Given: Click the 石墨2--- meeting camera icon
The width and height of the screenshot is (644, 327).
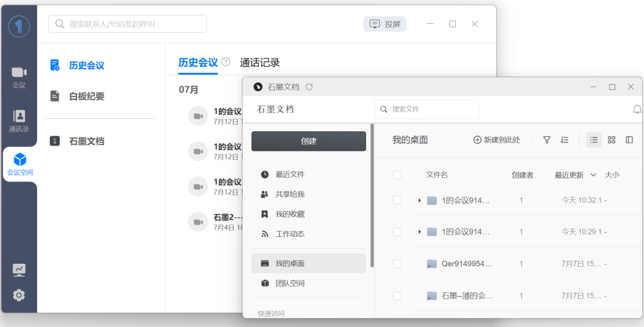Looking at the screenshot, I should 198,222.
